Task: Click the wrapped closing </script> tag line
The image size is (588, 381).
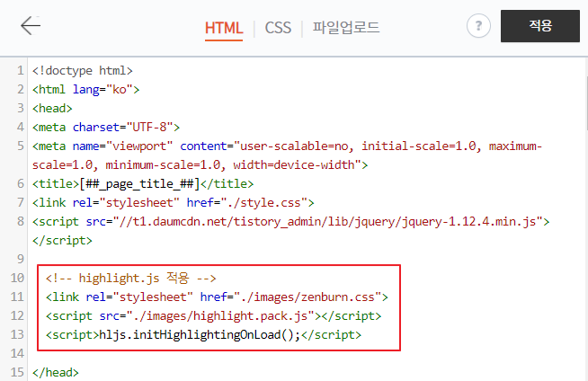Action: point(62,241)
